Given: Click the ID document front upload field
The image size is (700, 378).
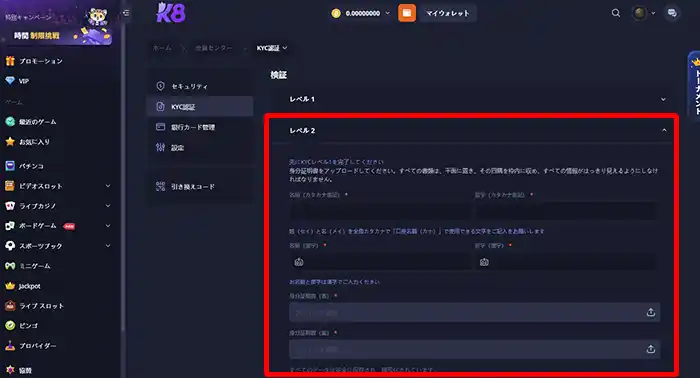Looking at the screenshot, I should tap(474, 312).
